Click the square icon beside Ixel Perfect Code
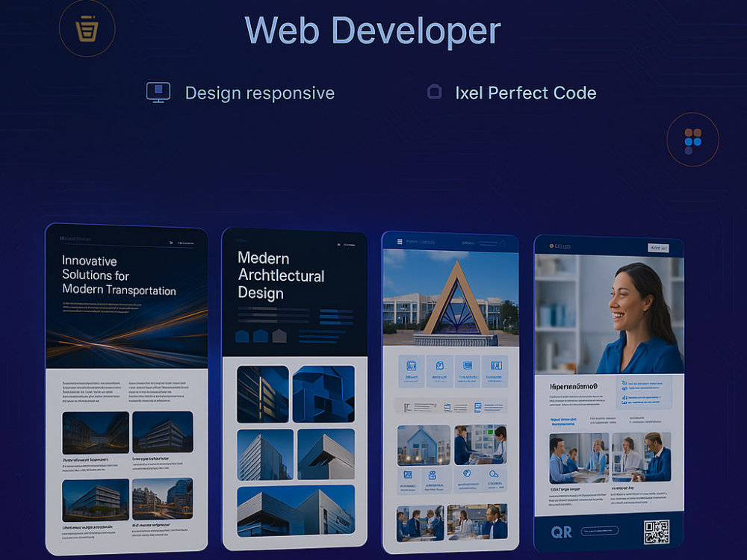 coord(435,91)
